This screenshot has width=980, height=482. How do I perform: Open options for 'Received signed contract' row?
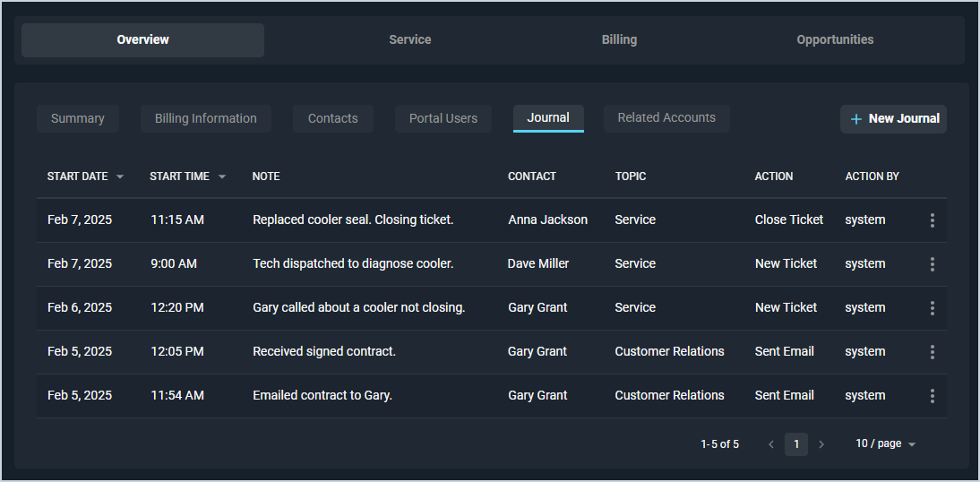point(933,352)
